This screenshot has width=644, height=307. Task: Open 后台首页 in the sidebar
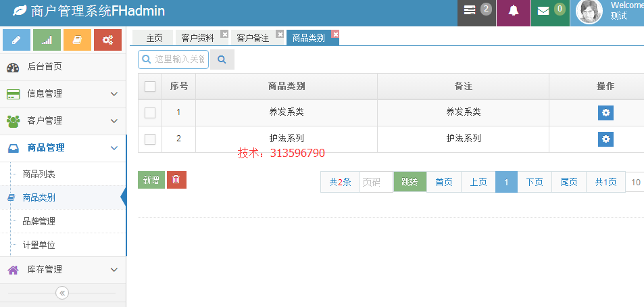point(62,67)
